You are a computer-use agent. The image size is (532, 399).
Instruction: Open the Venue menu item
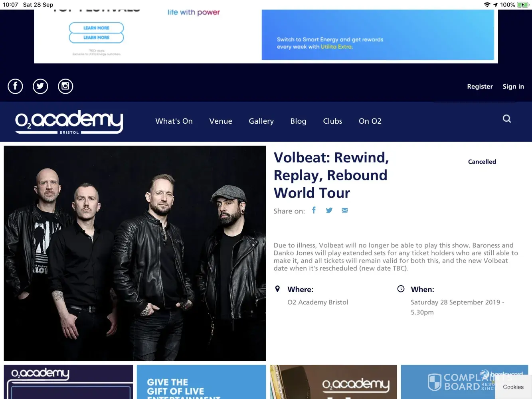[x=221, y=121]
